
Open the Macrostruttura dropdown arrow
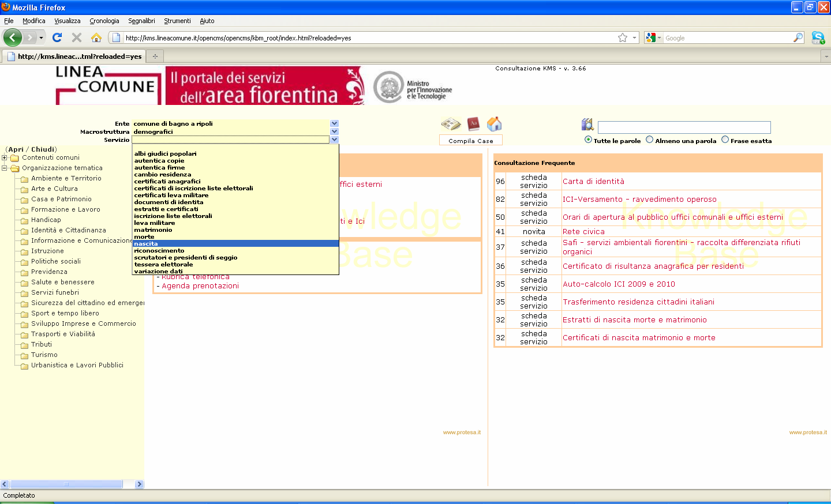click(x=334, y=131)
